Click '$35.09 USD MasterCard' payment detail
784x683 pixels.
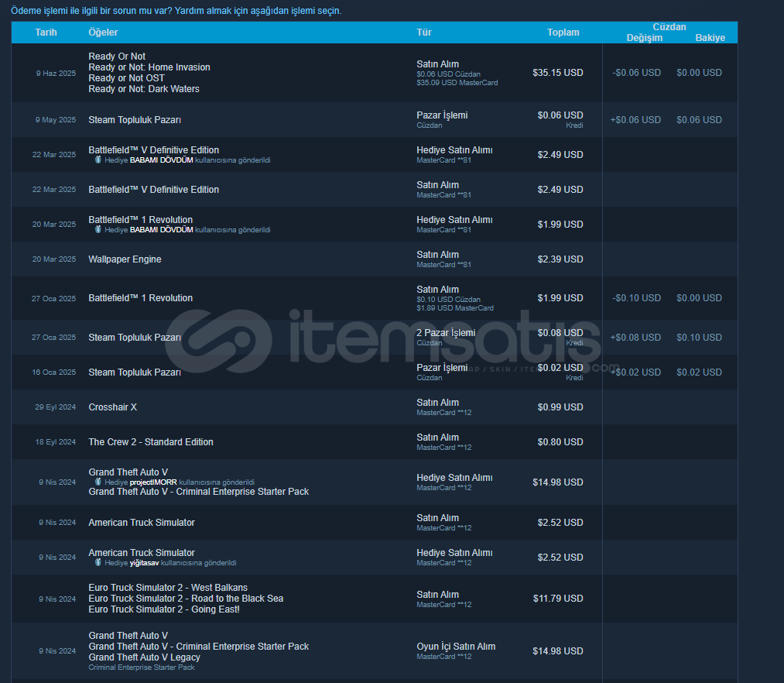[457, 83]
